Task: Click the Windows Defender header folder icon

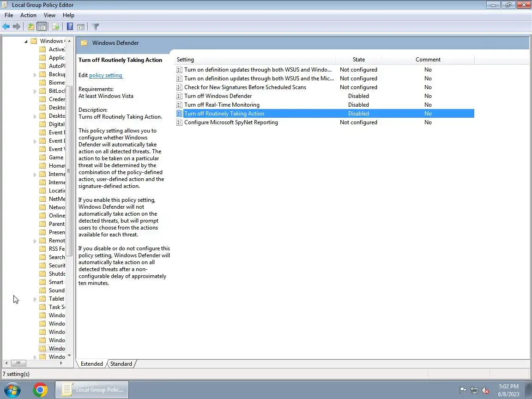Action: 84,43
